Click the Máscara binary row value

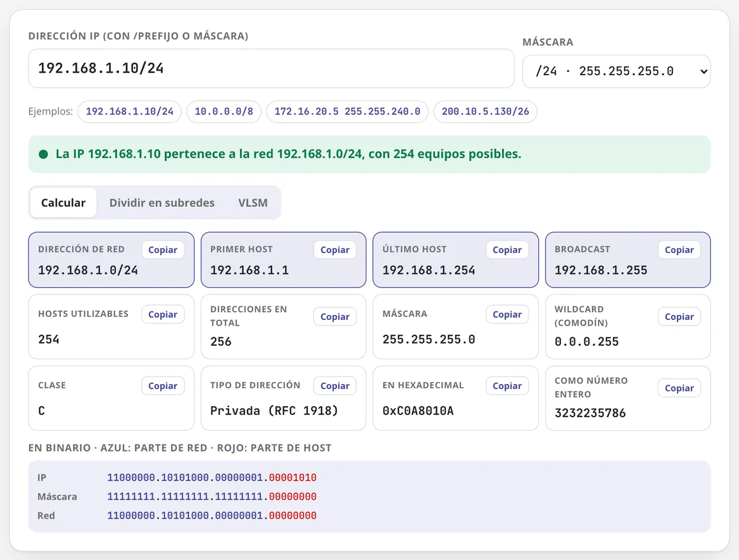tap(212, 497)
